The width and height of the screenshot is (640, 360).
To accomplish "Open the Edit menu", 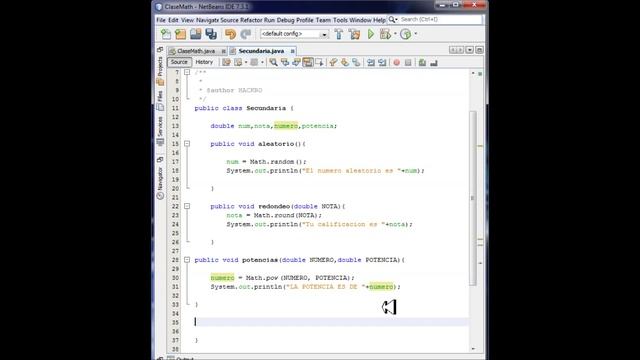I will pos(173,20).
